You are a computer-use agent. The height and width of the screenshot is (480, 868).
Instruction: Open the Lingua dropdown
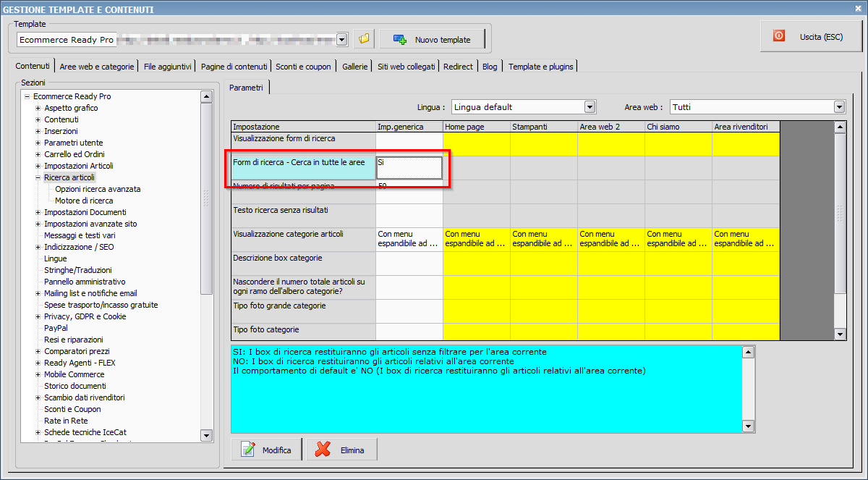coord(590,107)
